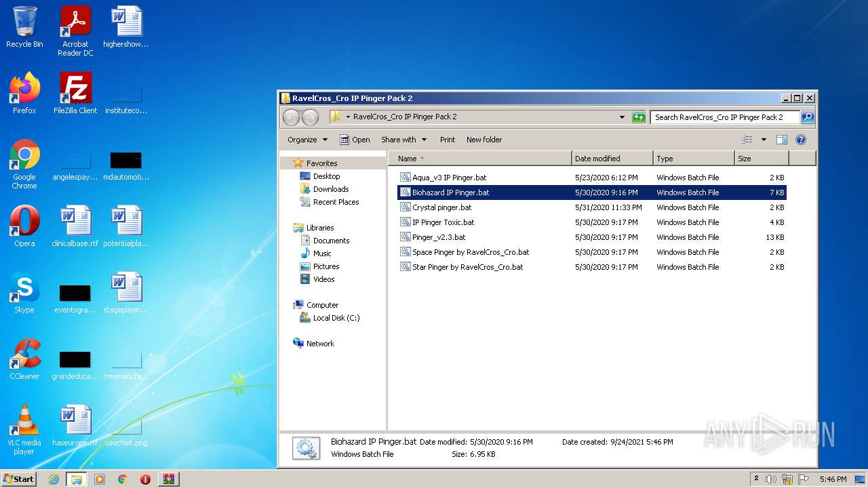The height and width of the screenshot is (488, 868).
Task: Select Space Pinger by RavelCros_Cro.bat
Action: pyautogui.click(x=591, y=252)
